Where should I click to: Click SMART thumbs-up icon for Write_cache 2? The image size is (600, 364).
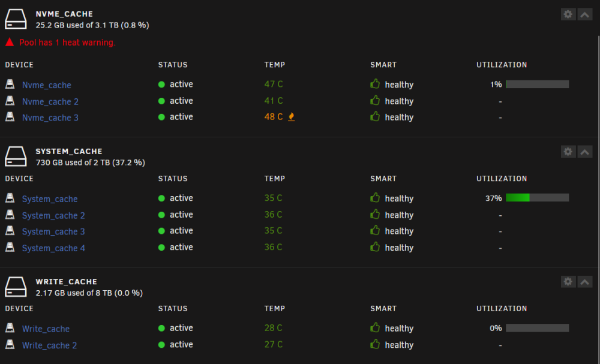375,344
